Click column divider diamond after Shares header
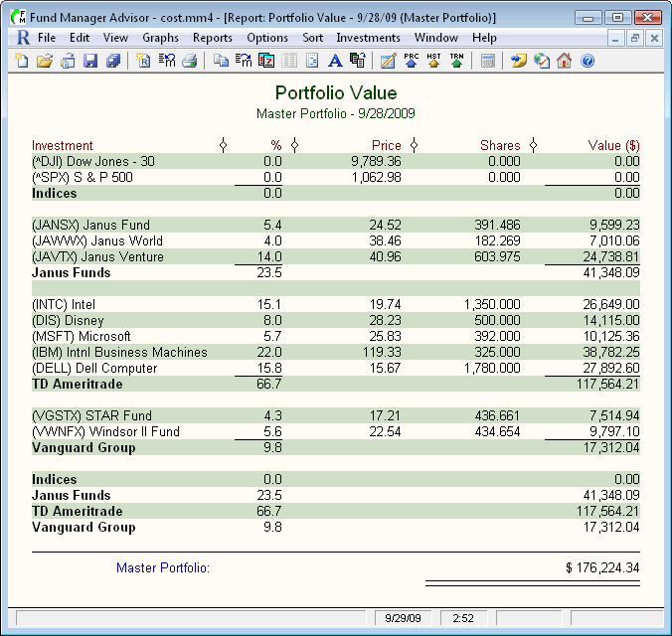 (533, 145)
